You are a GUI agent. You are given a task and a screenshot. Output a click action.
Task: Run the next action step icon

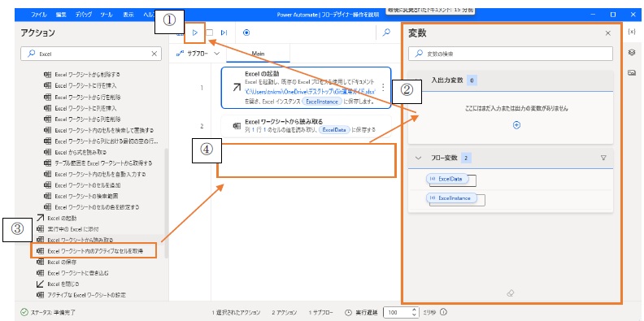pyautogui.click(x=224, y=33)
